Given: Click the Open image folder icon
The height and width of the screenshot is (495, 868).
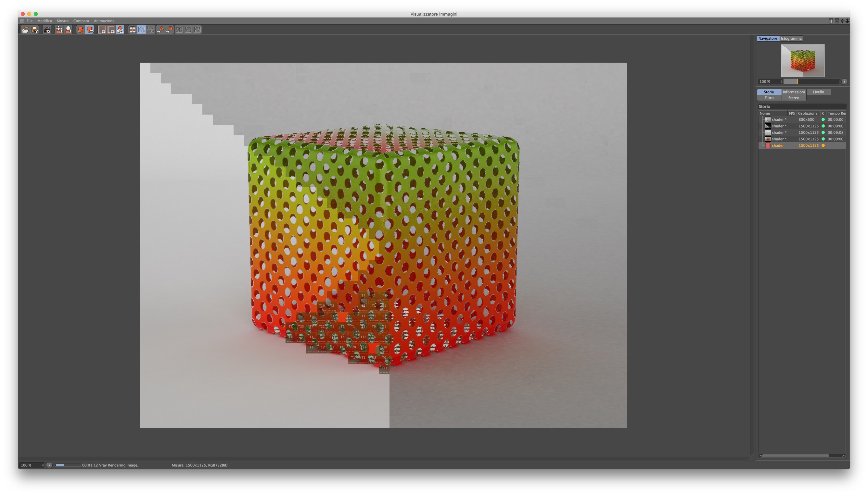Looking at the screenshot, I should coord(25,30).
